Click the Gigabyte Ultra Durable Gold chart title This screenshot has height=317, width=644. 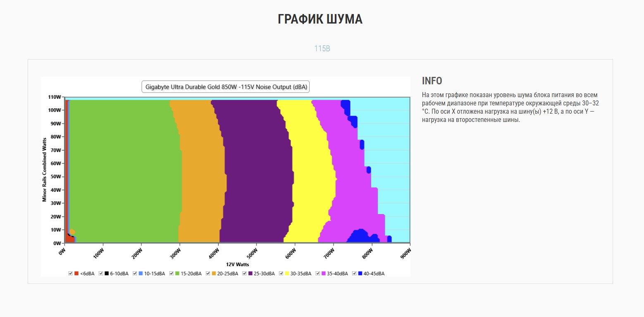point(225,87)
